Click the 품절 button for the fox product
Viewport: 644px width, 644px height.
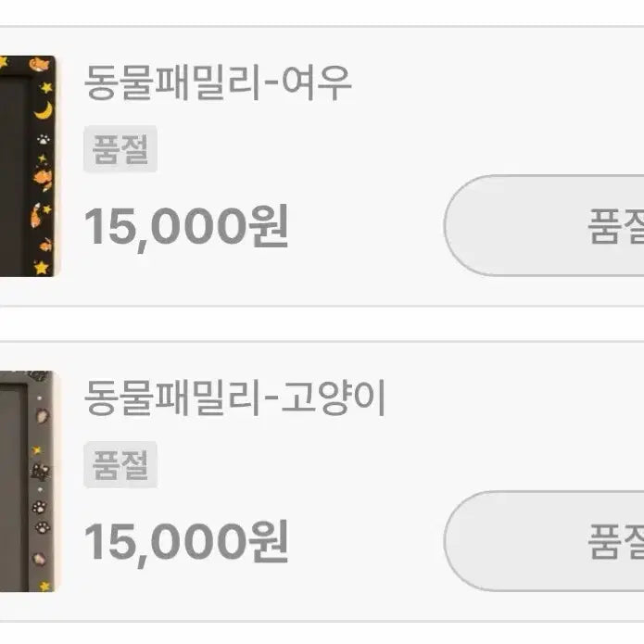(x=544, y=225)
